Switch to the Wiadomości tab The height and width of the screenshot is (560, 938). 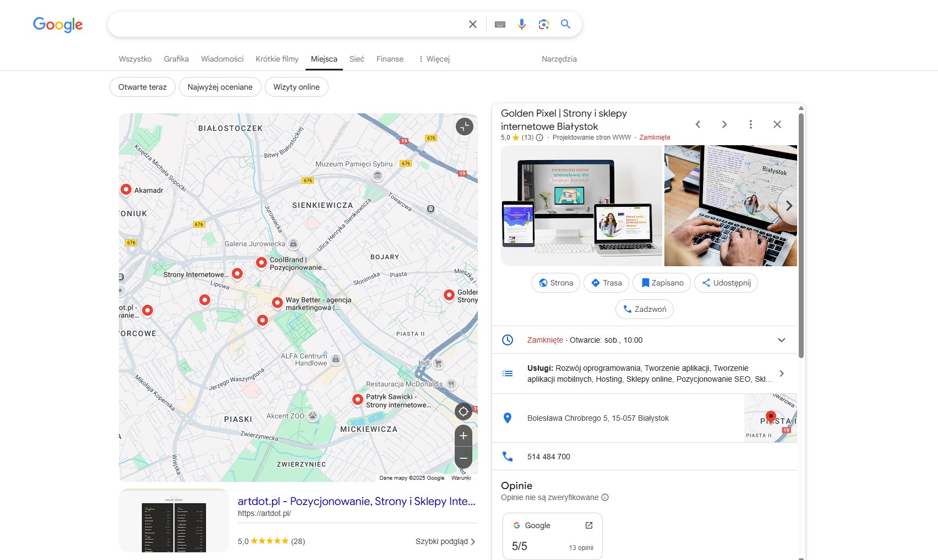point(222,59)
